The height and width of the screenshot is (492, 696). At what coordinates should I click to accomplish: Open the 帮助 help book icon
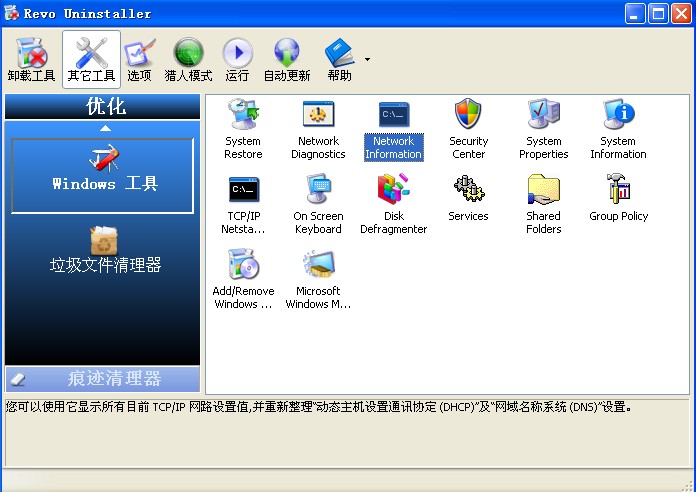coord(340,60)
